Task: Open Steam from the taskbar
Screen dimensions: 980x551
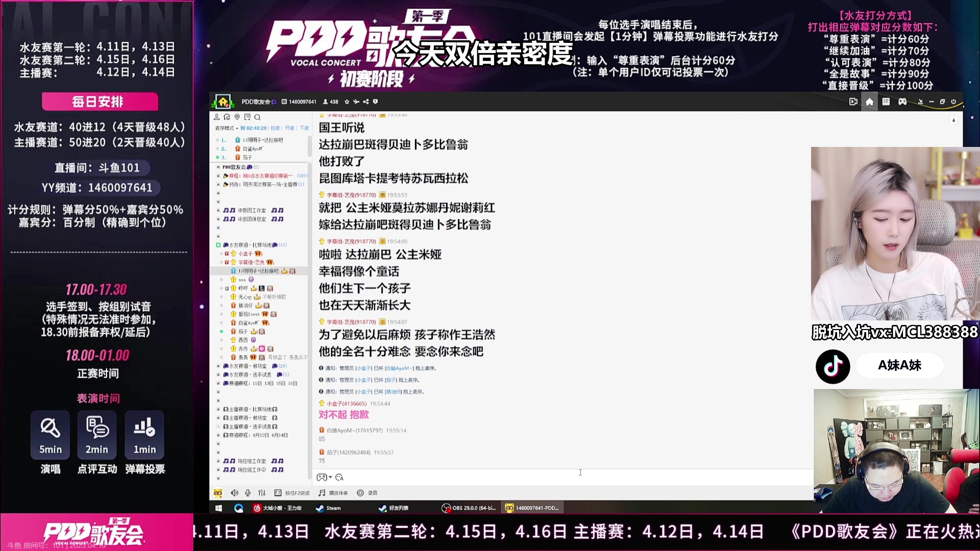Action: click(328, 508)
